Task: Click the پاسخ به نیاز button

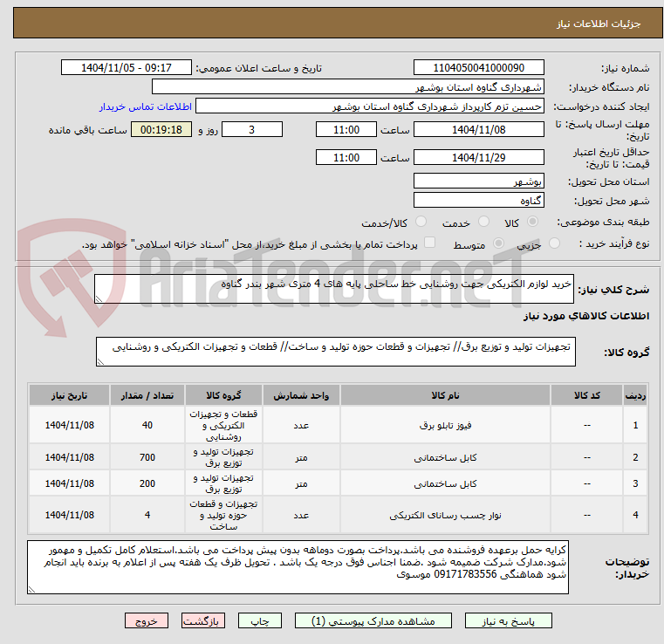Action: (508, 620)
